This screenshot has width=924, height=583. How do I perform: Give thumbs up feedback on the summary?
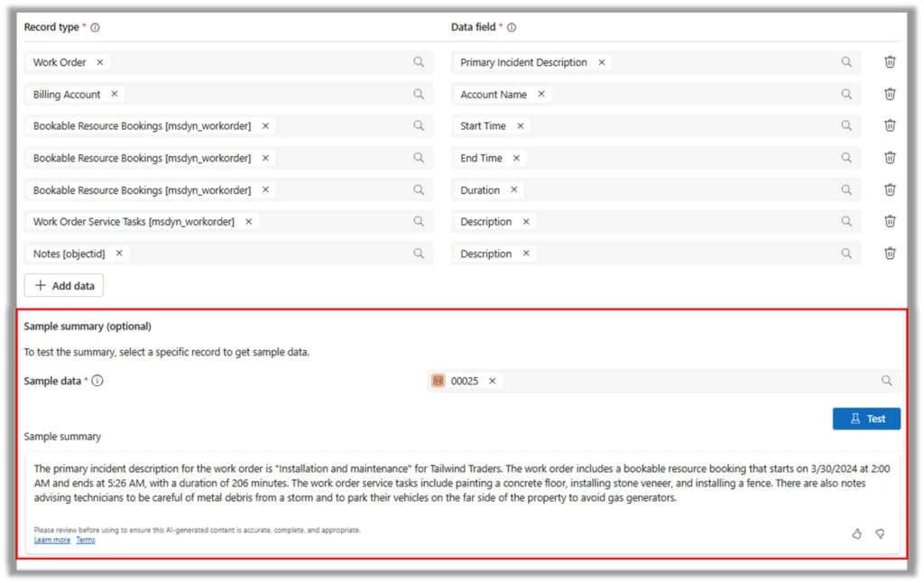pos(856,533)
